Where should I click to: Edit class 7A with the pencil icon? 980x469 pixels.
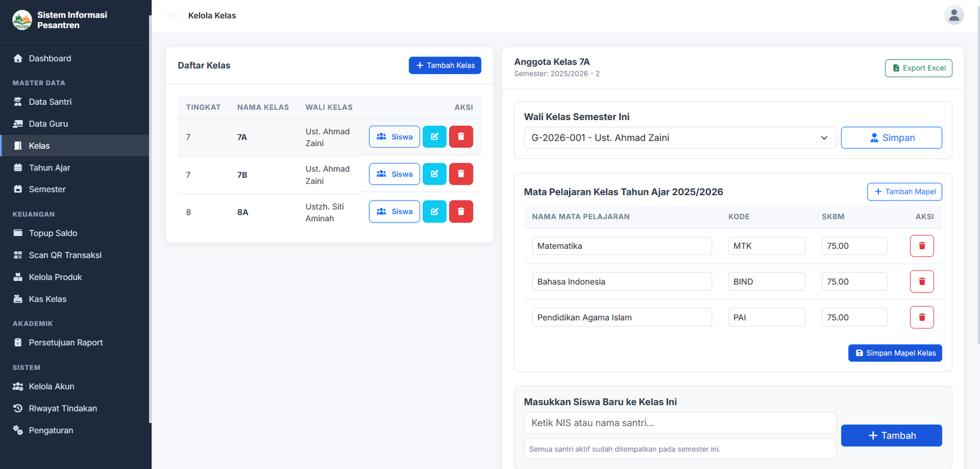[x=434, y=137]
